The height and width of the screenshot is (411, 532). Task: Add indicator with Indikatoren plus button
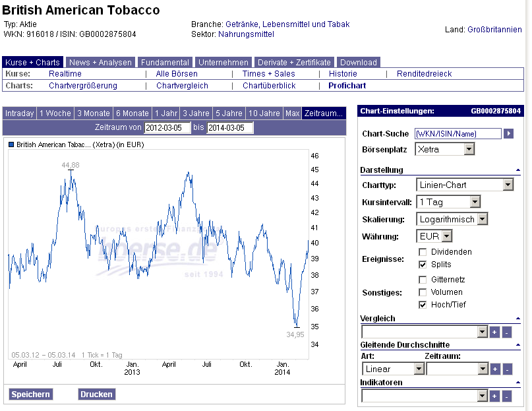(x=494, y=396)
